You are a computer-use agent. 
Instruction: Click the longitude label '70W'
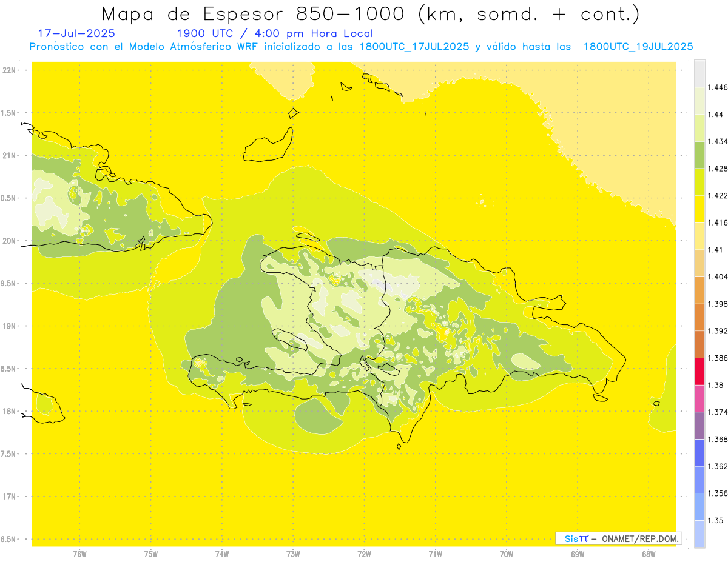507,554
